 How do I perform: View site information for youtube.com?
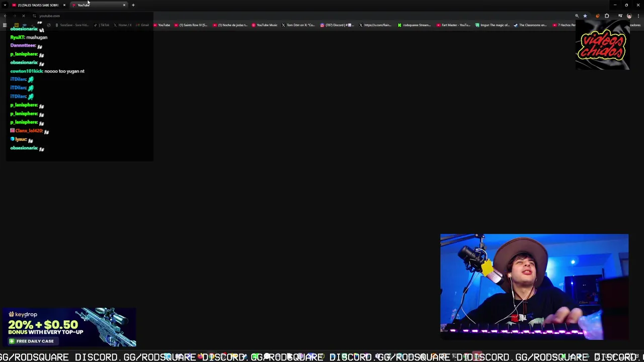34,16
